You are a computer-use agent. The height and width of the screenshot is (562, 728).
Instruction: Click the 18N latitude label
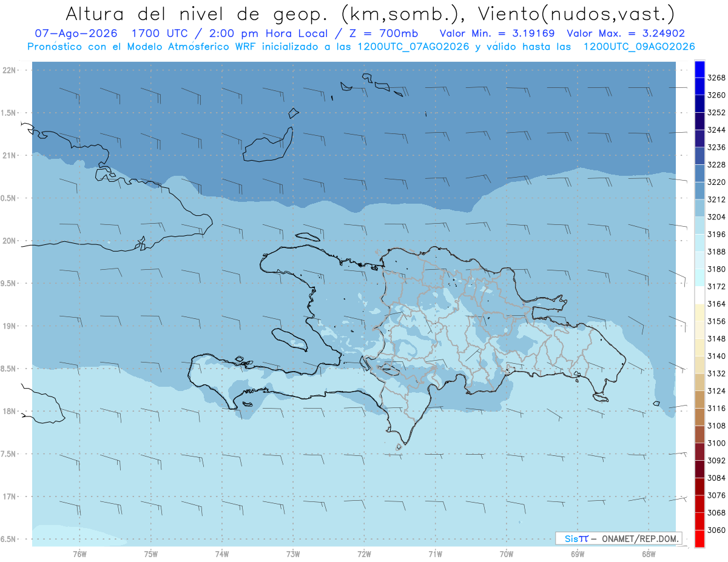coord(10,411)
